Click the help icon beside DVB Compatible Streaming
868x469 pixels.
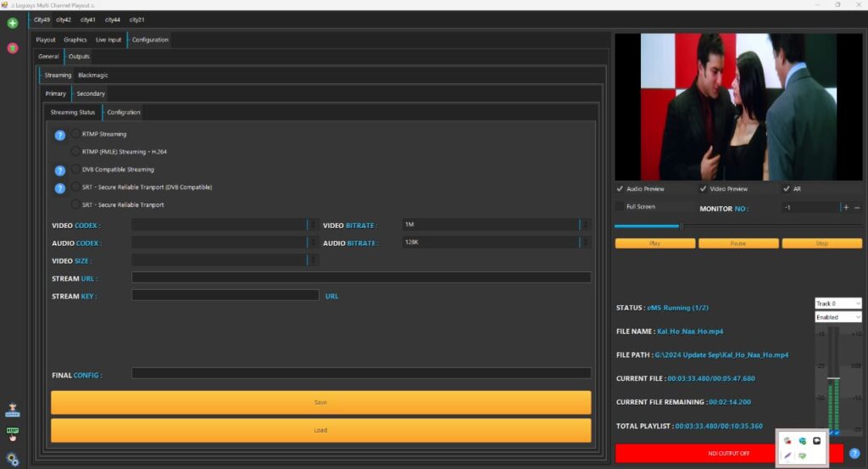[x=60, y=170]
